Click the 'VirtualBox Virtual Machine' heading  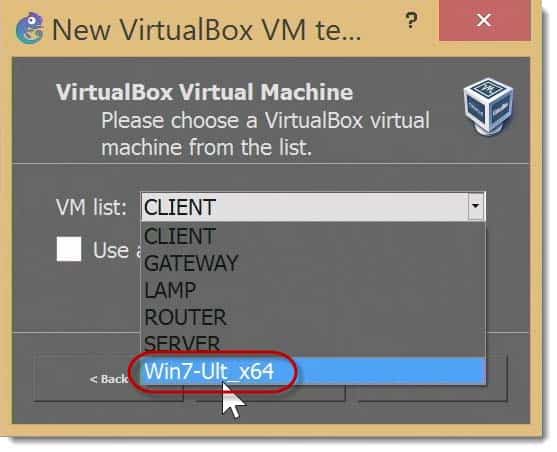pos(204,92)
